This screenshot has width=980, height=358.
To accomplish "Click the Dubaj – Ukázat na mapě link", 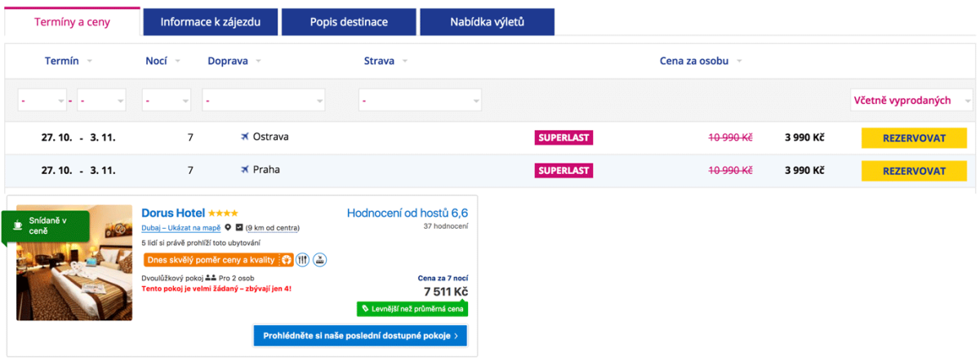I will 180,228.
